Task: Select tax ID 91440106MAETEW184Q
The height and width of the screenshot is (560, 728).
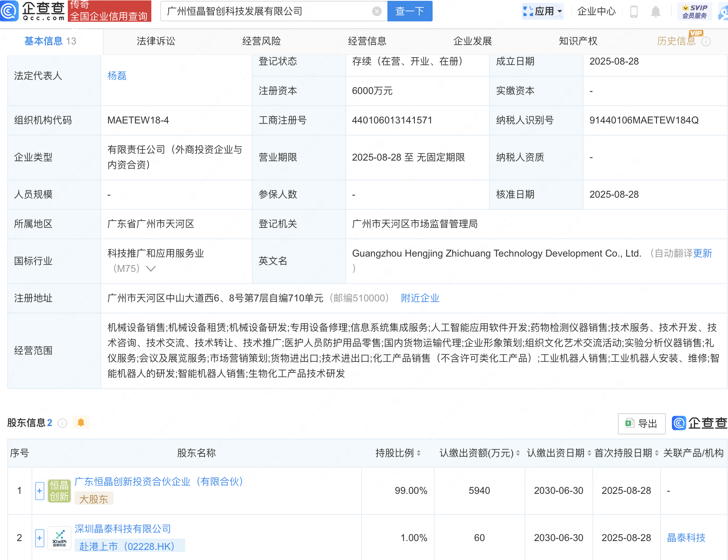Action: 644,120
